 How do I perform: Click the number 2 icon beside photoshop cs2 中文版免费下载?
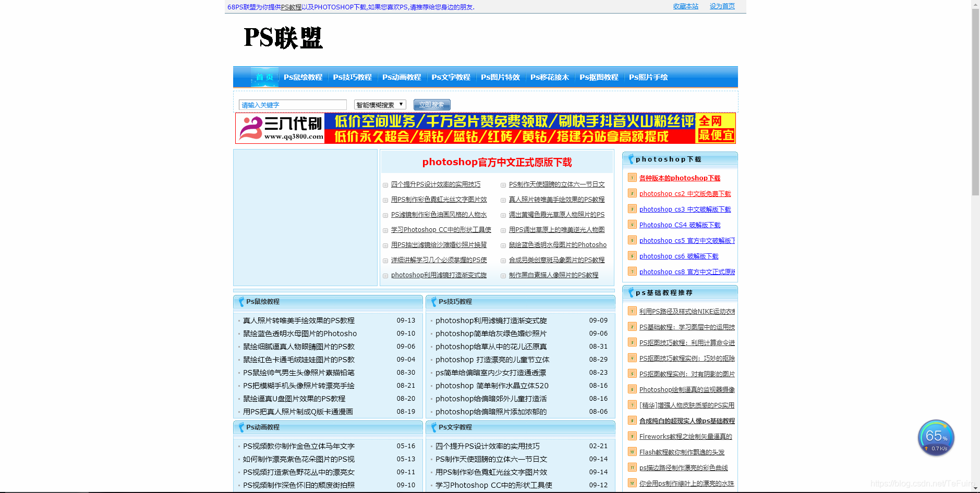(632, 193)
